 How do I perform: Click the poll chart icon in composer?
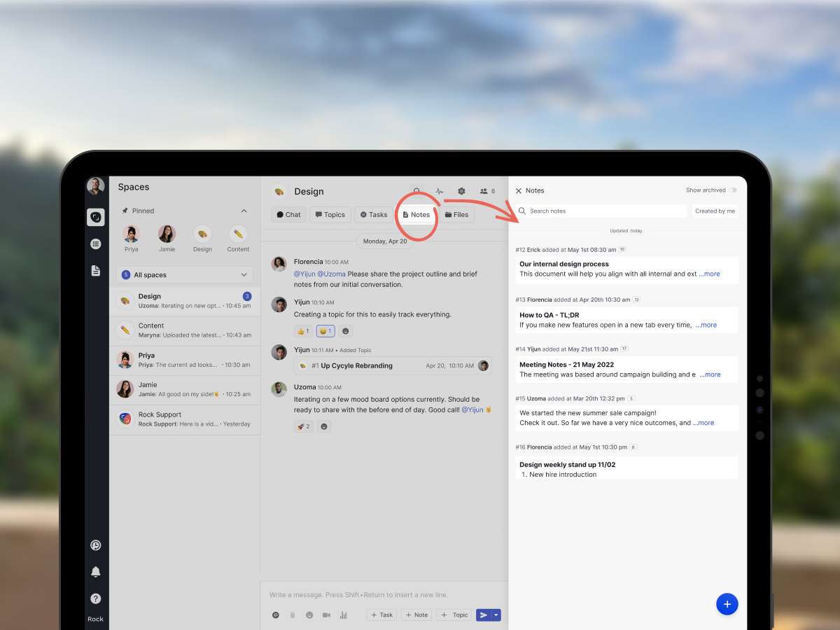pos(343,615)
